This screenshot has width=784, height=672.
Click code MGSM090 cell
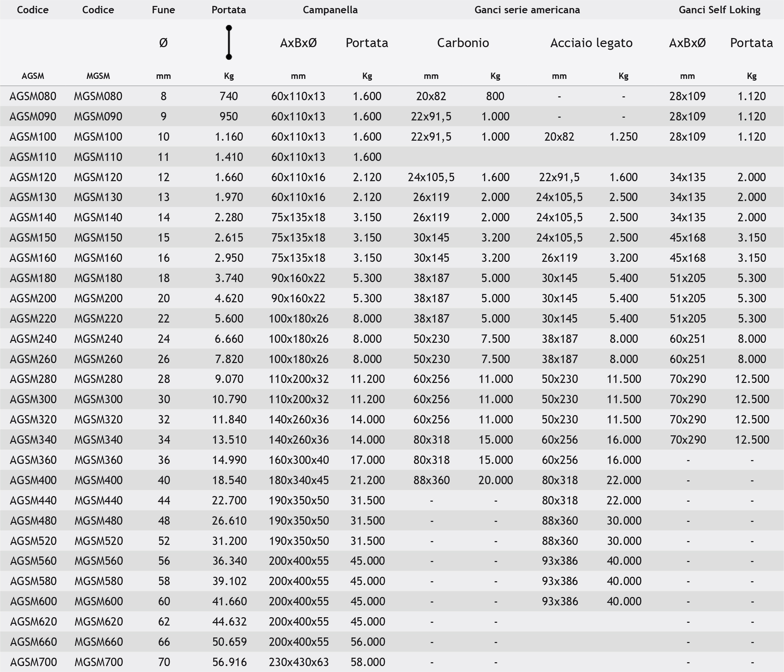point(98,117)
